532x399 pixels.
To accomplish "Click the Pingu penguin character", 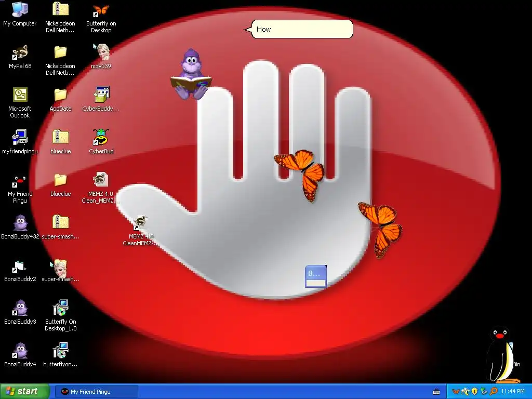I will coord(503,354).
